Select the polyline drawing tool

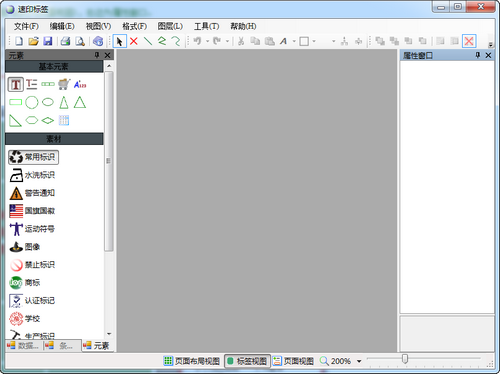[x=162, y=41]
